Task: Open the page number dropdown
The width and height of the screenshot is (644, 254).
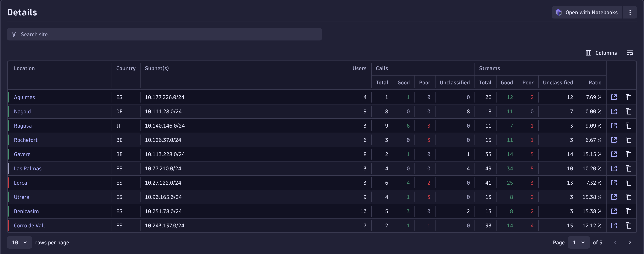Action: [x=579, y=242]
